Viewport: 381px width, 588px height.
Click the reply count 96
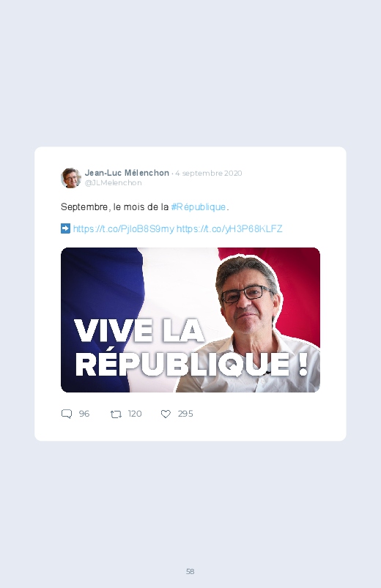point(84,414)
